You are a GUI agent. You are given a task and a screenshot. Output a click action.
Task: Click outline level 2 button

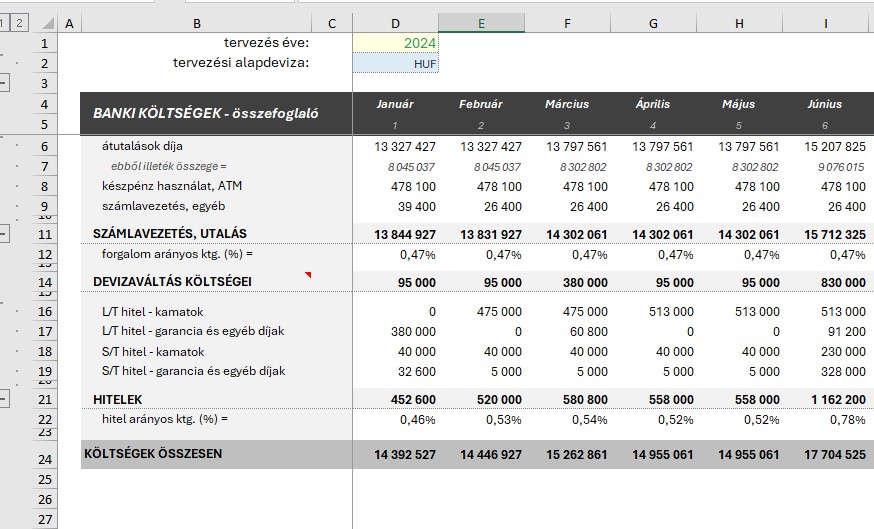tap(20, 23)
